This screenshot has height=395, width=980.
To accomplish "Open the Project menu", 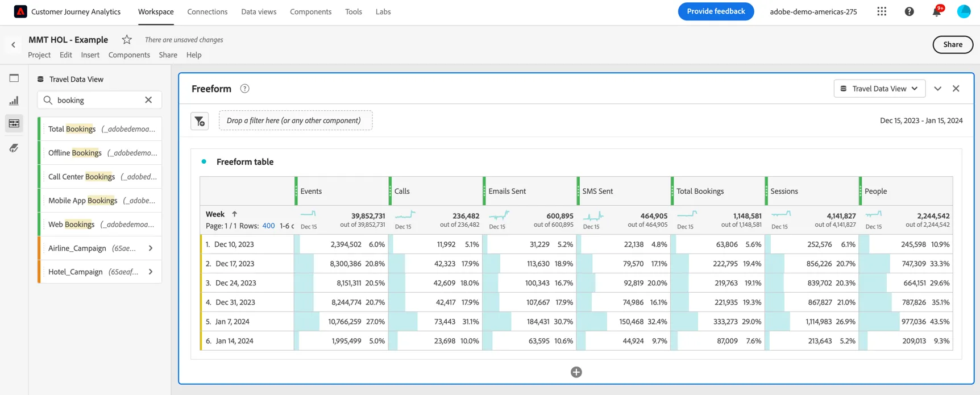I will 39,55.
